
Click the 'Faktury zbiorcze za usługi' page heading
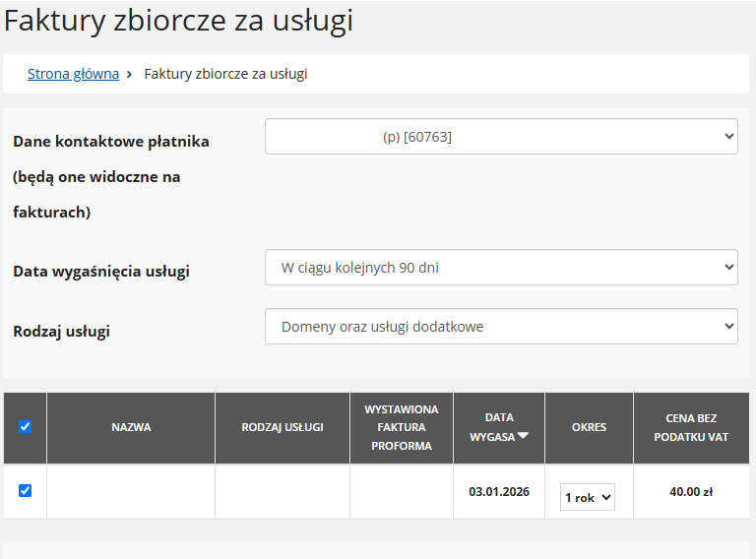pyautogui.click(x=179, y=21)
